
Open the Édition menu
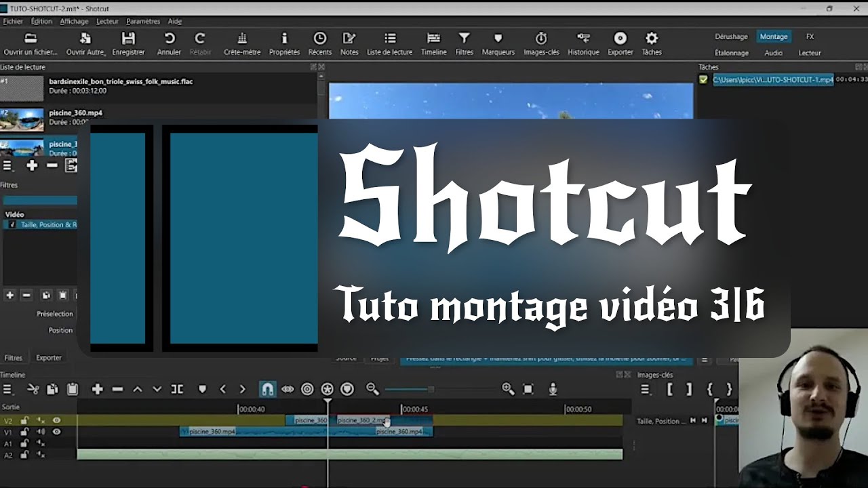click(x=41, y=21)
